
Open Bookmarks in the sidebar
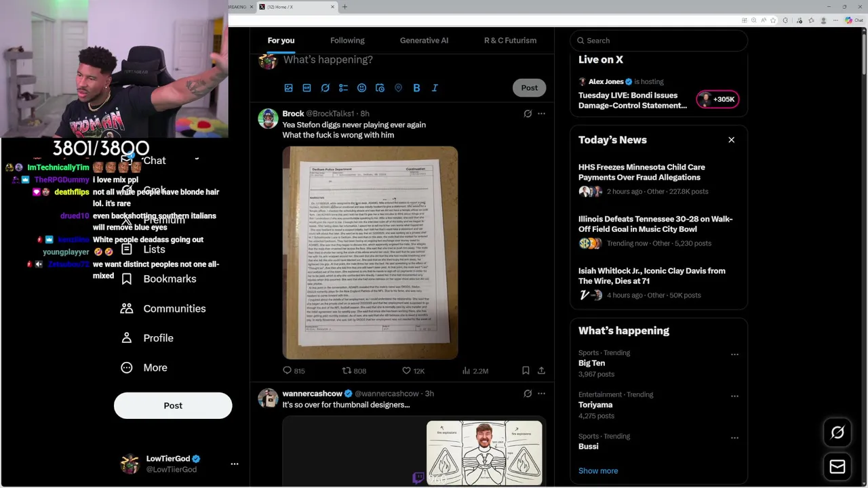click(159, 279)
